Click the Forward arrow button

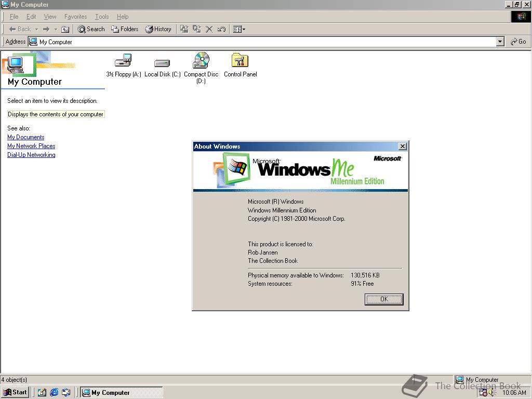point(46,29)
